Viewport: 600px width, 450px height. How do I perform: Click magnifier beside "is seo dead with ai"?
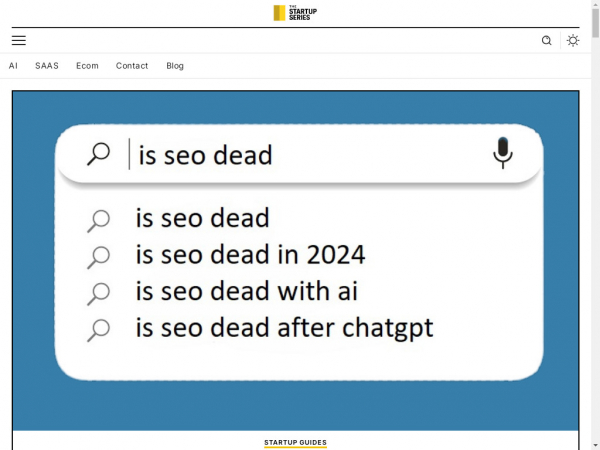[x=98, y=293]
